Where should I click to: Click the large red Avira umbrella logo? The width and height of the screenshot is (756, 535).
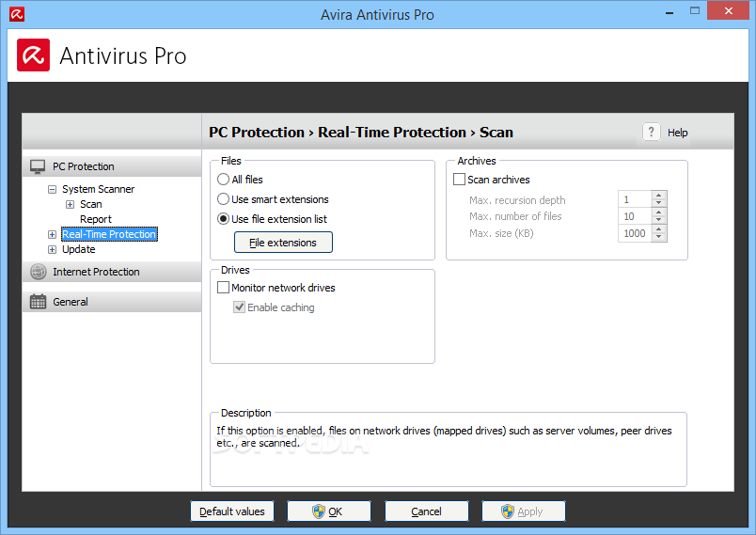pos(33,55)
